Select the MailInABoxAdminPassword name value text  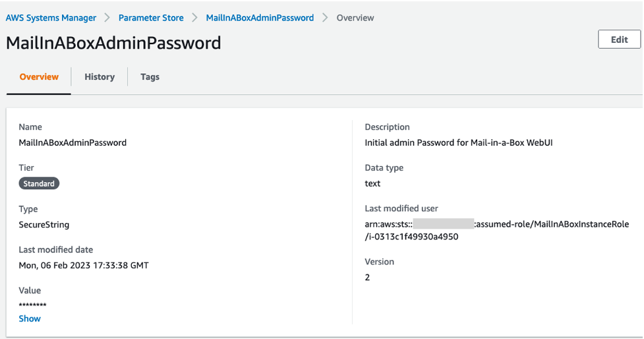point(73,142)
